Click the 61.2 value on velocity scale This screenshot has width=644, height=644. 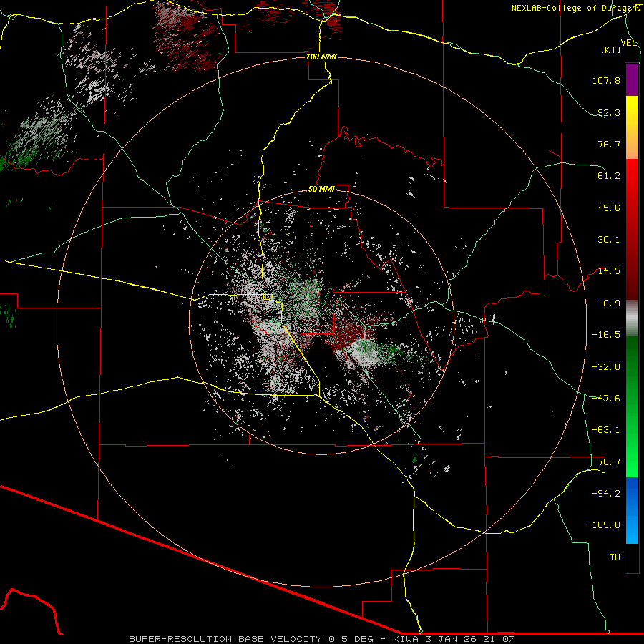click(609, 176)
